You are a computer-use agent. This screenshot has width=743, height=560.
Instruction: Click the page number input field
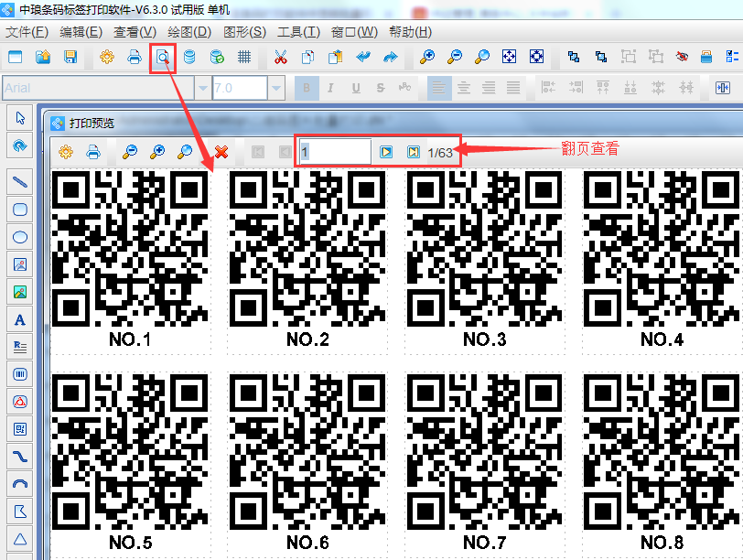coord(335,152)
